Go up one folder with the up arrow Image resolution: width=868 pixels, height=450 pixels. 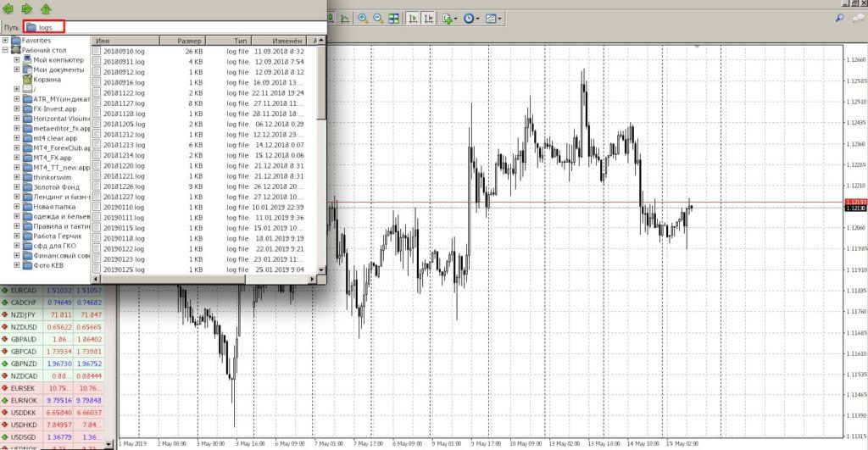pyautogui.click(x=46, y=9)
